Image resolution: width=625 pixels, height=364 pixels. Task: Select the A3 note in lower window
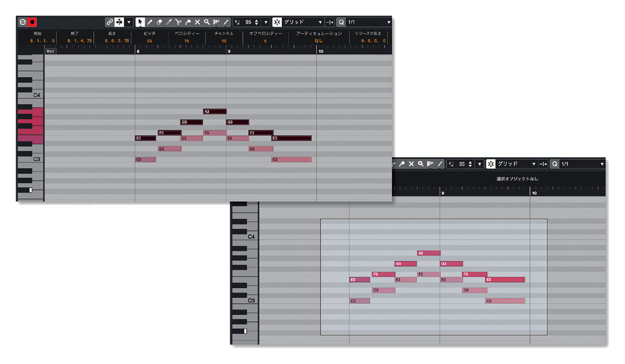(429, 253)
